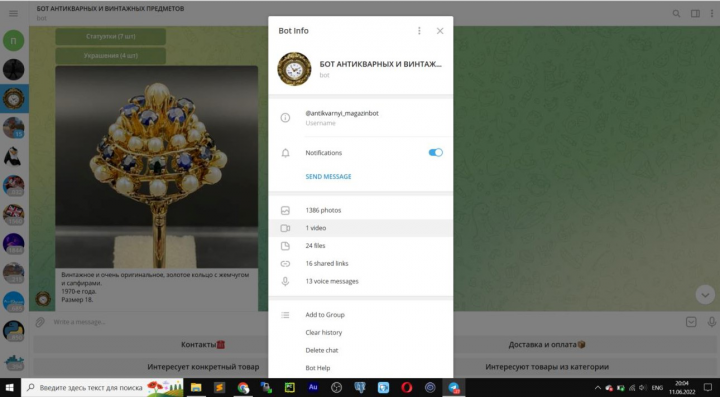Viewport: 720px width, 397px height.
Task: Show hidden system tray icons
Action: [x=598, y=388]
